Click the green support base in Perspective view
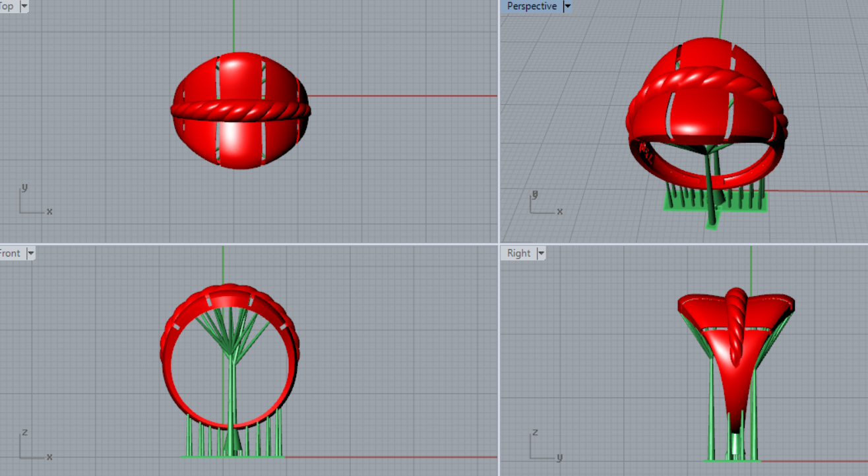Image resolution: width=868 pixels, height=476 pixels. [679, 206]
